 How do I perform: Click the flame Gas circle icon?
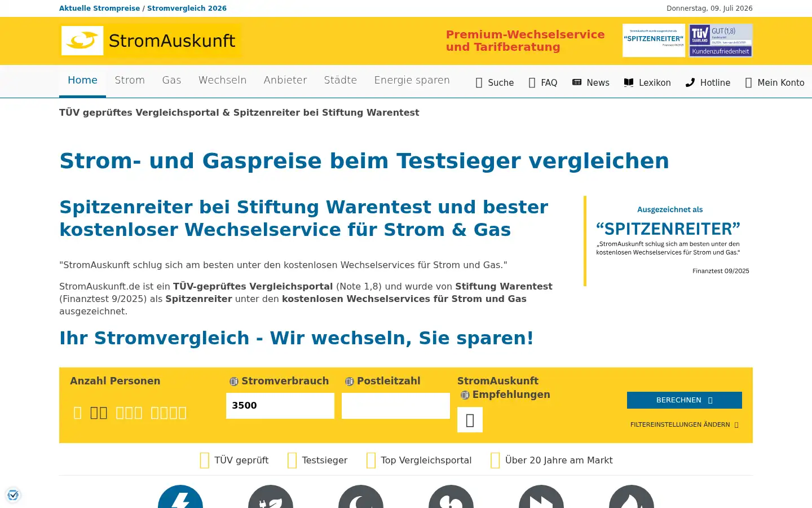click(632, 497)
